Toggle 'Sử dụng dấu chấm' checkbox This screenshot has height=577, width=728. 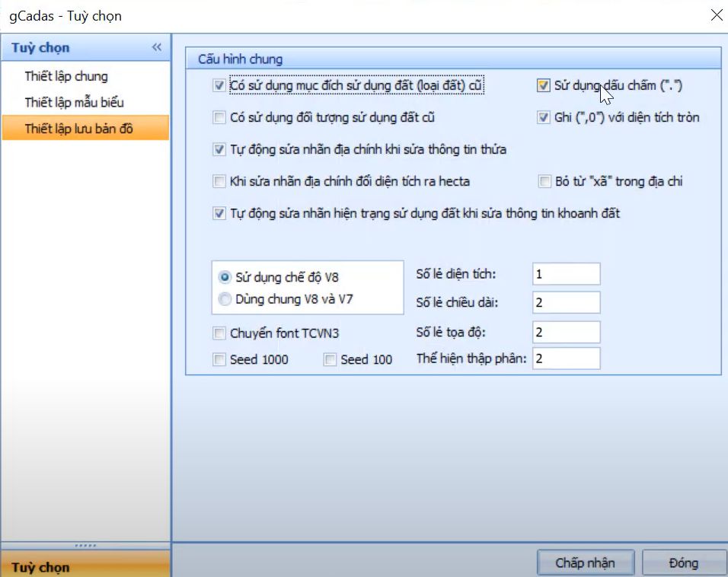coord(543,86)
